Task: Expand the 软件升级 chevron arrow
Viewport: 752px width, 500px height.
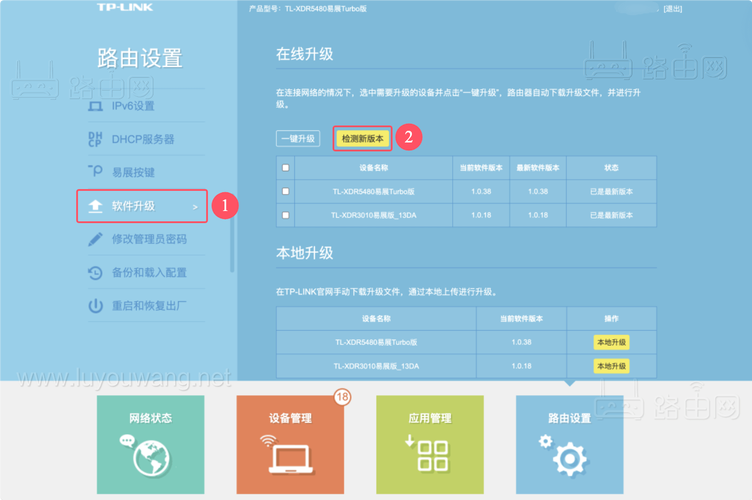Action: 195,207
